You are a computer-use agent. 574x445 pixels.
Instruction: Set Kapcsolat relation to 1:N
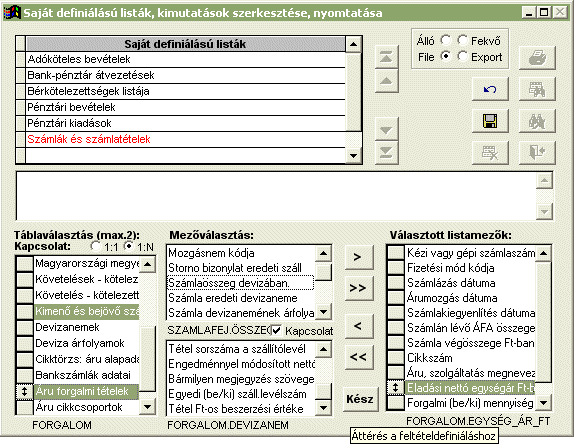pyautogui.click(x=128, y=246)
